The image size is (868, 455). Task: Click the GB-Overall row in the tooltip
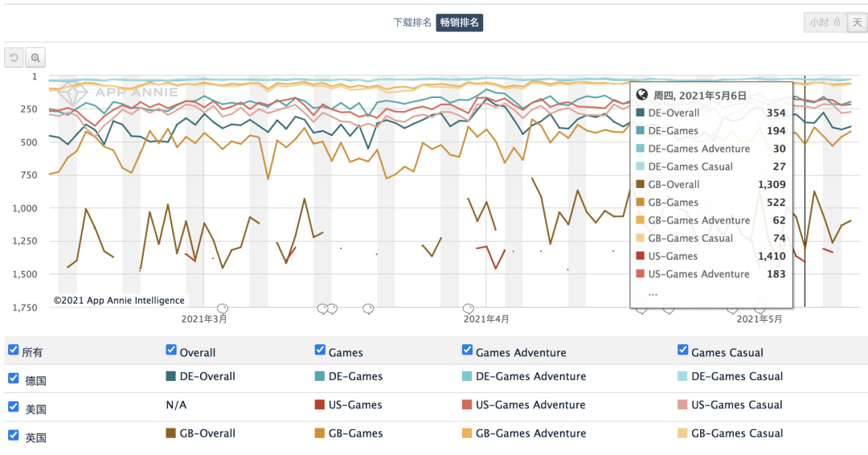pos(710,185)
